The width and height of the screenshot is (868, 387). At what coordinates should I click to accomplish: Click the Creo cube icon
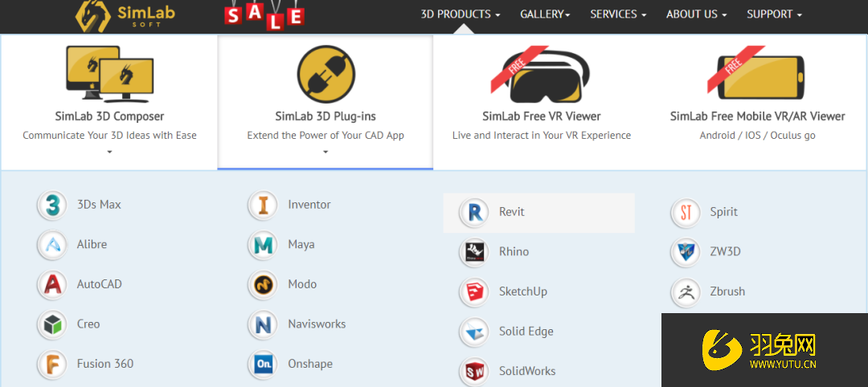pos(52,324)
